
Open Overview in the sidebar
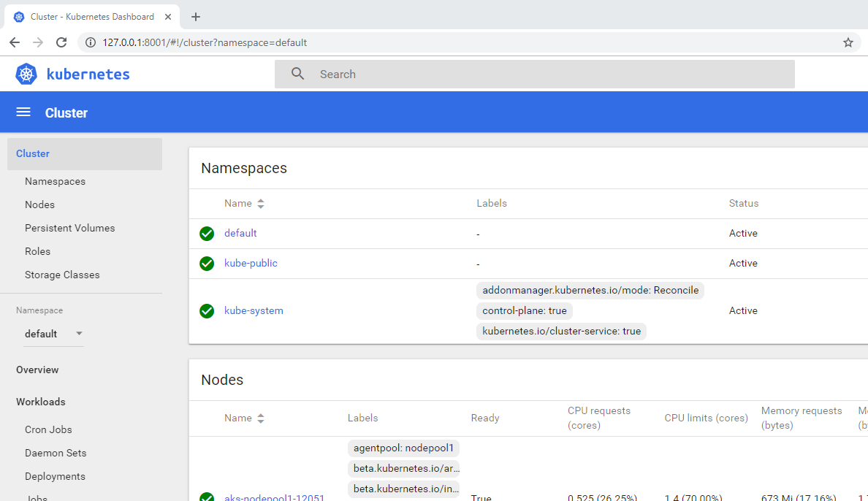point(37,370)
